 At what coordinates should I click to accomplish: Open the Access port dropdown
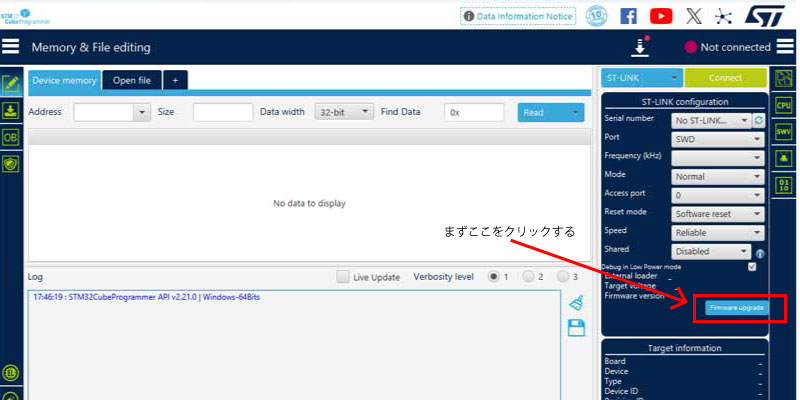pos(717,195)
